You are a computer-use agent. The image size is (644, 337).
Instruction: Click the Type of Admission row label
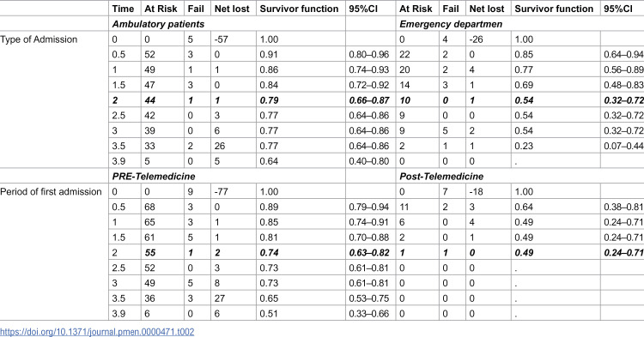(39, 39)
